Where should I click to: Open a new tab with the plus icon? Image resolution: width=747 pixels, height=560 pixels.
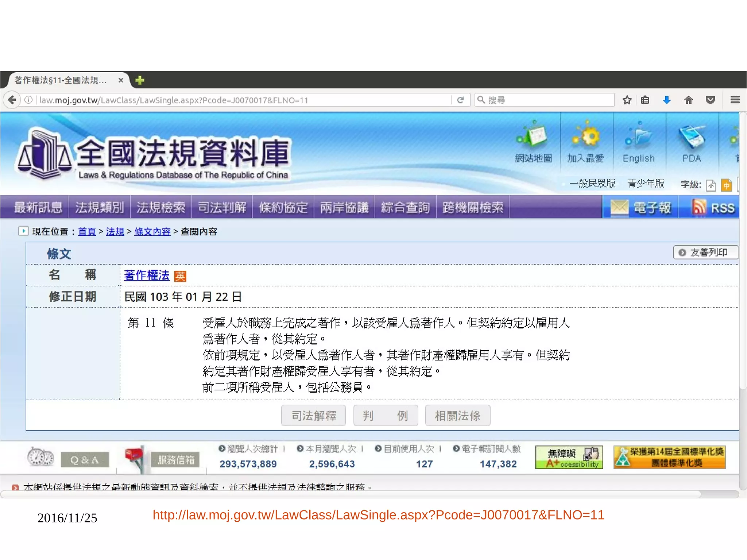pos(140,80)
